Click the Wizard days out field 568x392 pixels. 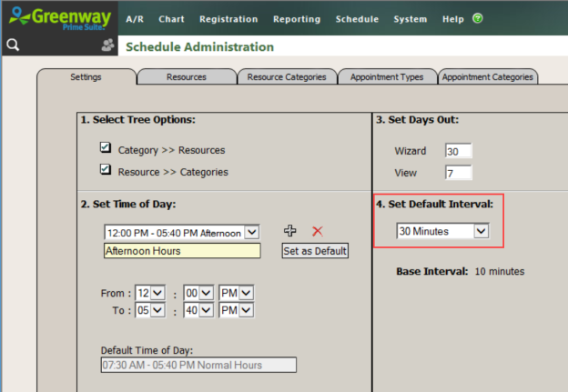pos(458,151)
